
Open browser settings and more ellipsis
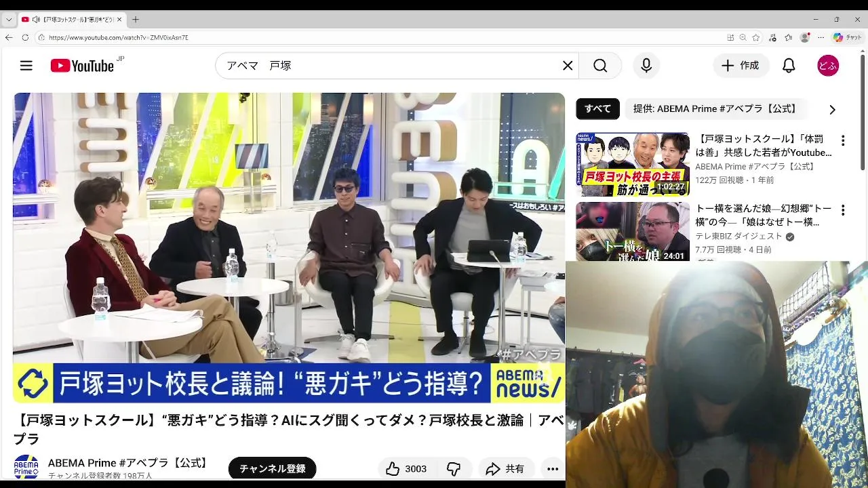(x=821, y=37)
